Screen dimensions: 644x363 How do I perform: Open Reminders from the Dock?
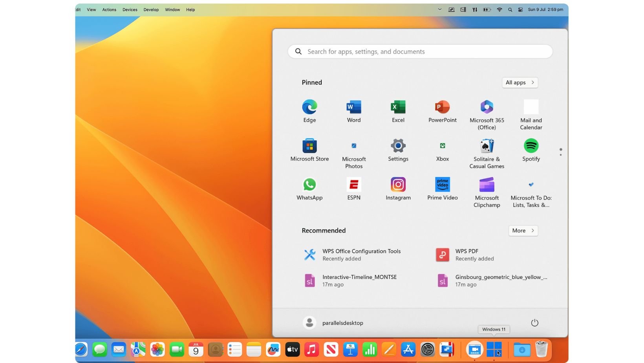click(x=234, y=349)
